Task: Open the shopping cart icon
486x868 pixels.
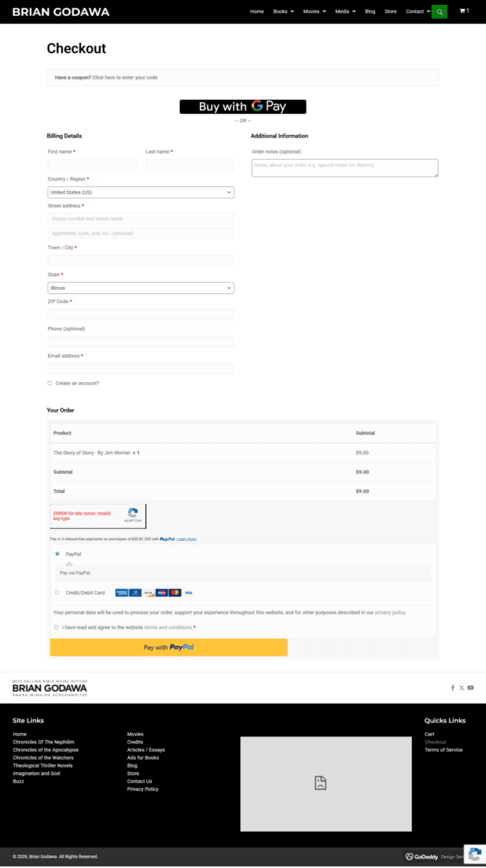Action: click(x=462, y=11)
